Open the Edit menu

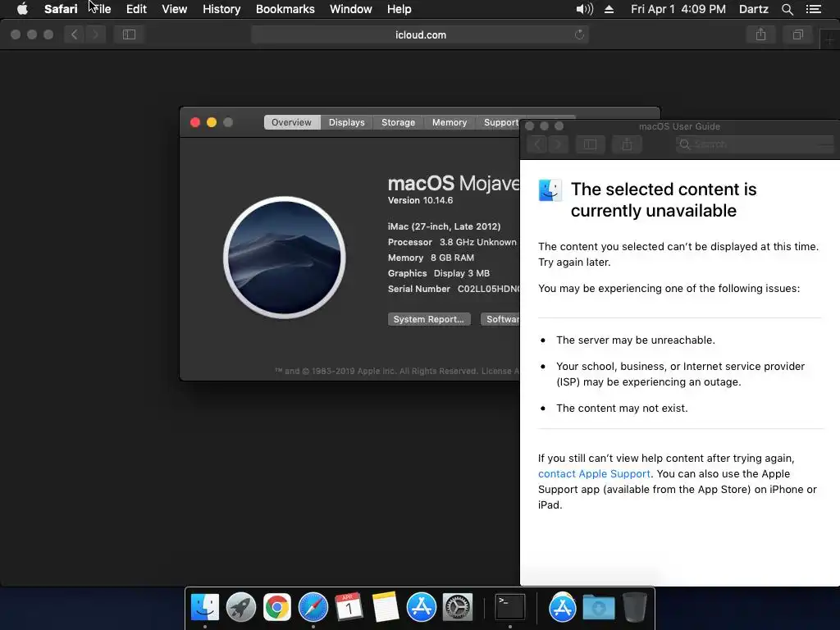[136, 9]
